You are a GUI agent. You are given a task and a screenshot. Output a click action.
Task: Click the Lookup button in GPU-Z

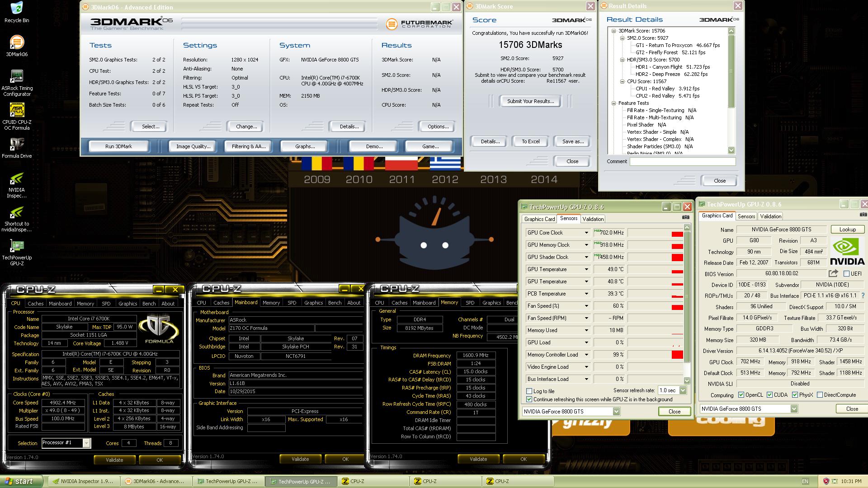847,230
